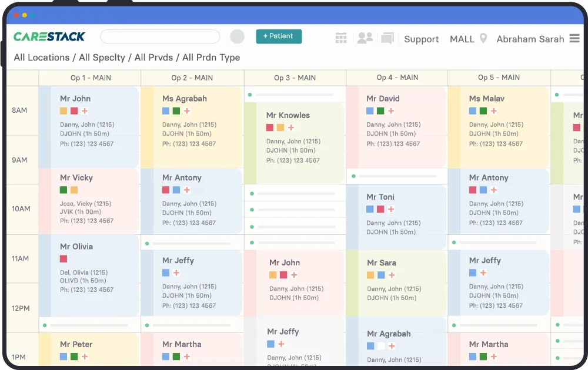Open the Support link
The width and height of the screenshot is (588, 370).
coord(422,39)
